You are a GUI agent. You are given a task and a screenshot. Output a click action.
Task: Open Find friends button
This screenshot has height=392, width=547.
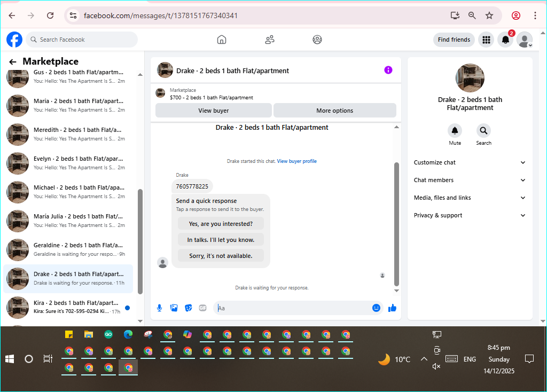[454, 40]
